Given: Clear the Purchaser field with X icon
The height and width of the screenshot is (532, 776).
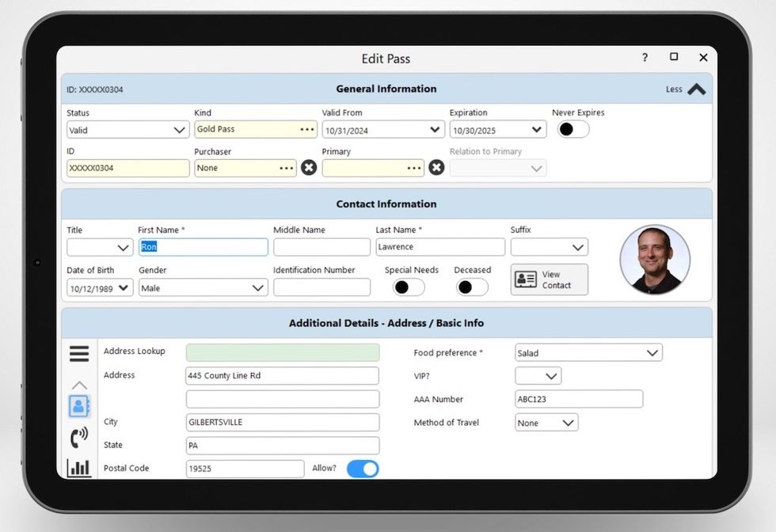Looking at the screenshot, I should 309,168.
